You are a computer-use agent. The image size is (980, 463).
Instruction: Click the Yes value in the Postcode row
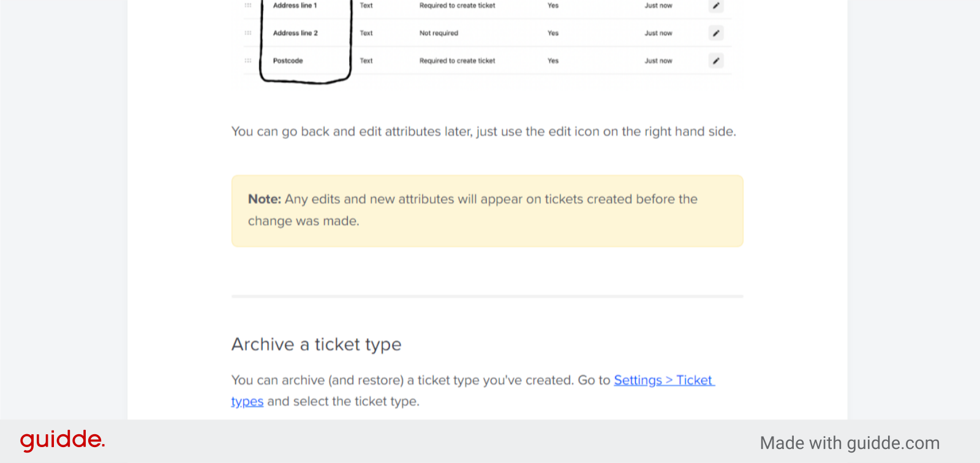[552, 61]
